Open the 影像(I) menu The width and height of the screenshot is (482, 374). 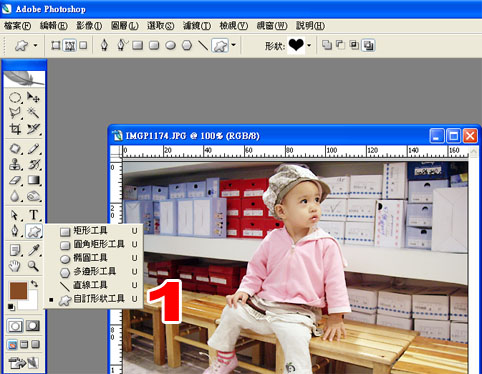89,26
